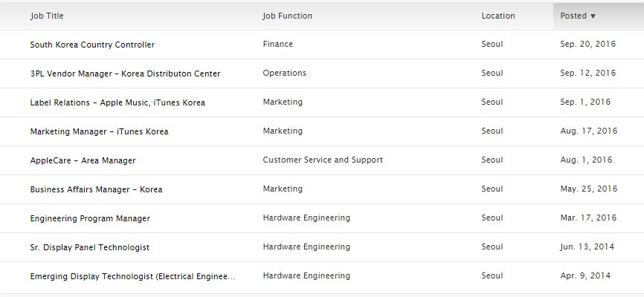Open 3PL Vendor Manager job listing

tap(125, 74)
